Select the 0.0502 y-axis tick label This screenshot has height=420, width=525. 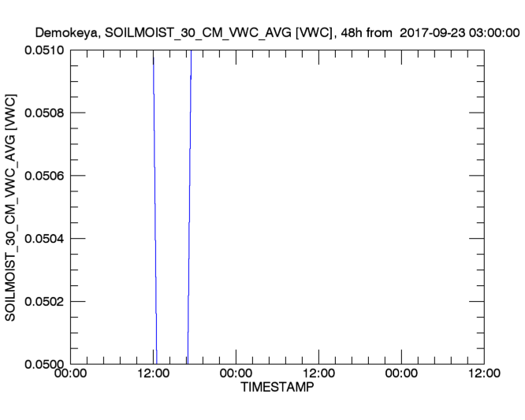coord(45,302)
